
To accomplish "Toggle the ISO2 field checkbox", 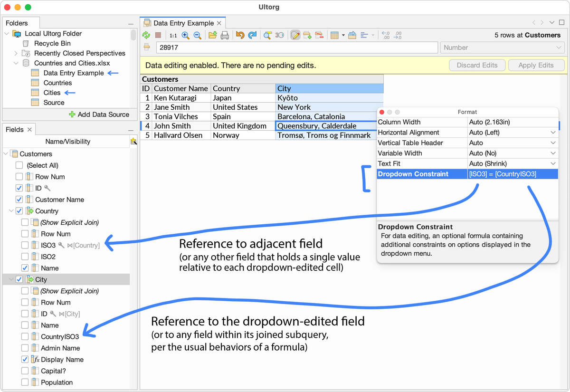I will [25, 257].
